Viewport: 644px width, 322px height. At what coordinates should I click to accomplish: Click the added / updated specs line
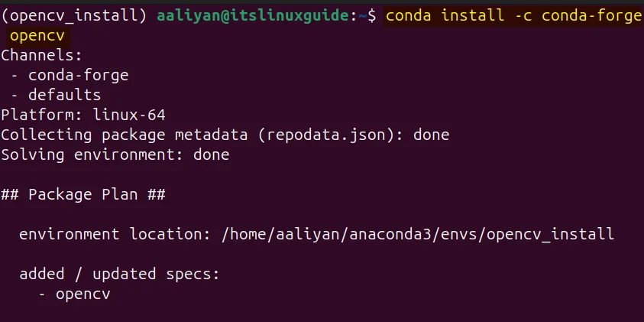(119, 274)
